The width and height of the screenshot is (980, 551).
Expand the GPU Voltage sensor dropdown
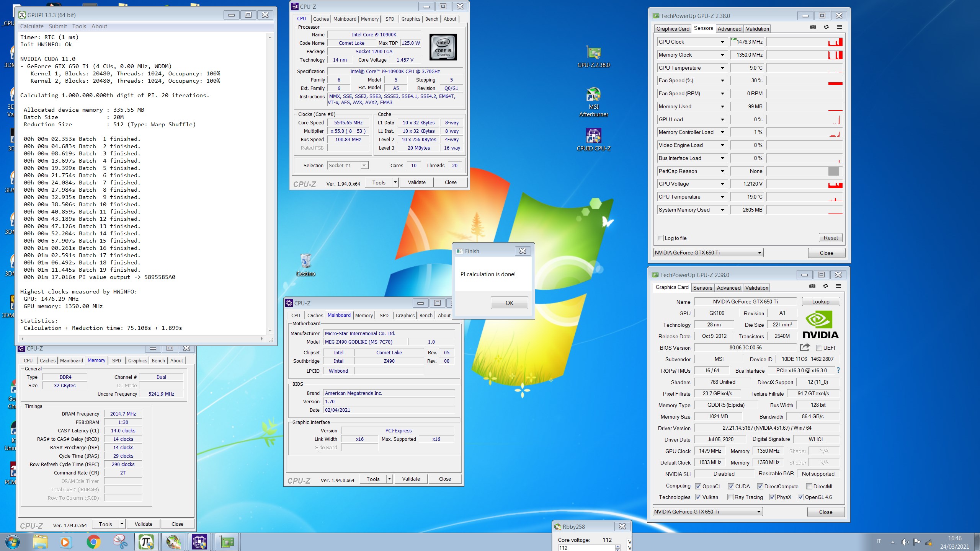tap(722, 184)
